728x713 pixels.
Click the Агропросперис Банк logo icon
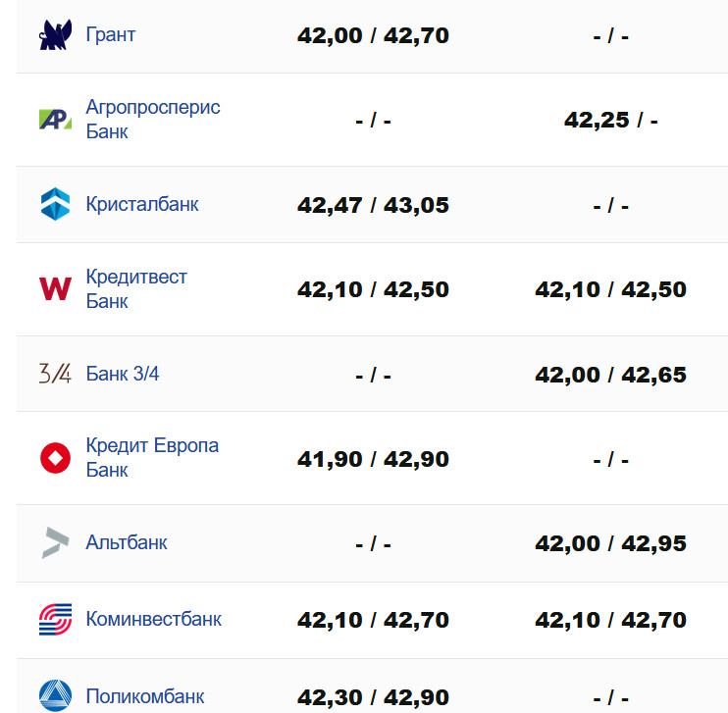[x=55, y=120]
